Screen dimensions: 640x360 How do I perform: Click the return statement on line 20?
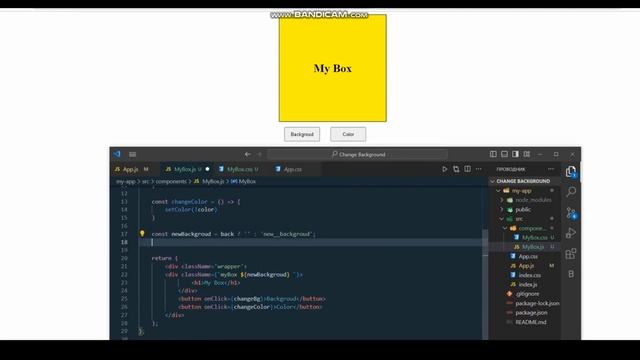click(x=165, y=258)
